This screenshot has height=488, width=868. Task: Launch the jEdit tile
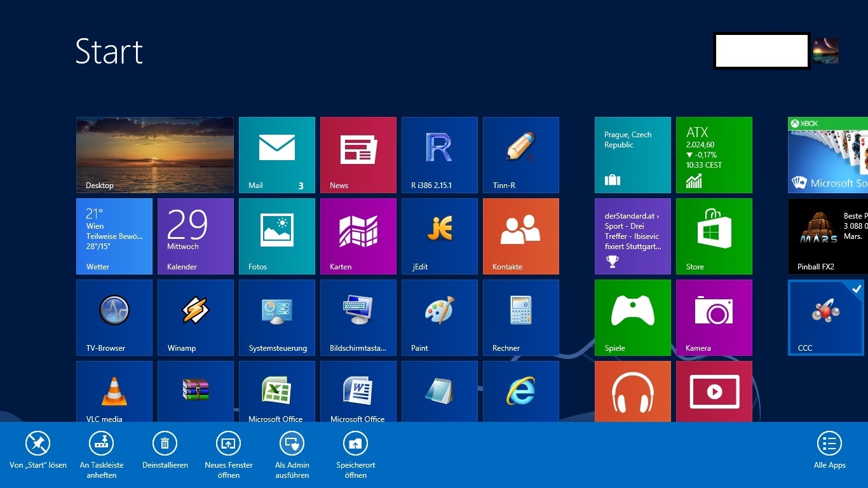(x=440, y=236)
